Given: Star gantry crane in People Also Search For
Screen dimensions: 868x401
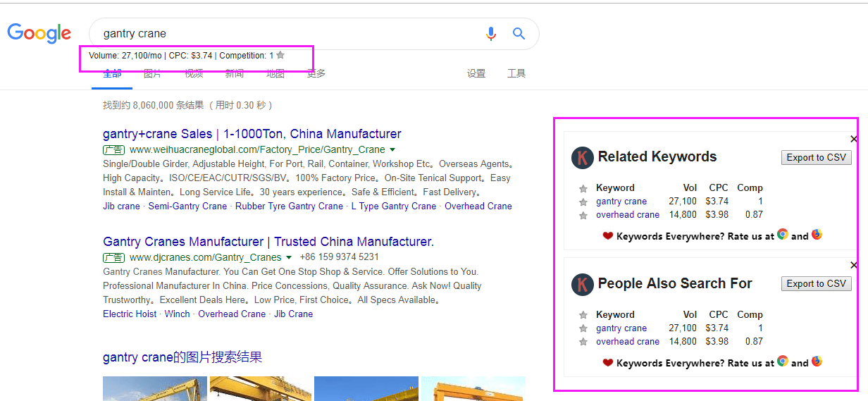Looking at the screenshot, I should click(x=583, y=329).
